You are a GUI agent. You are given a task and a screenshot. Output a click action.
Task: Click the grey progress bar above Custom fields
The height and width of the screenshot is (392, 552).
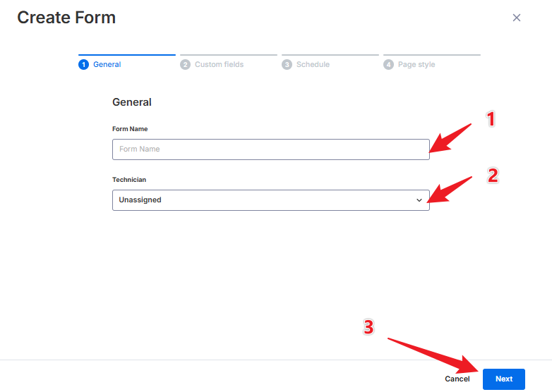[x=229, y=55]
